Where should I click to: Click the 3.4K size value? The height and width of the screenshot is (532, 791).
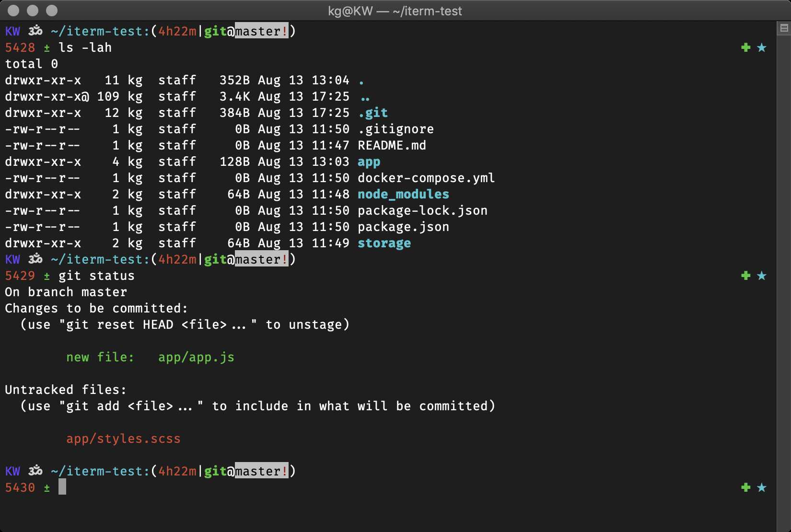click(x=235, y=96)
